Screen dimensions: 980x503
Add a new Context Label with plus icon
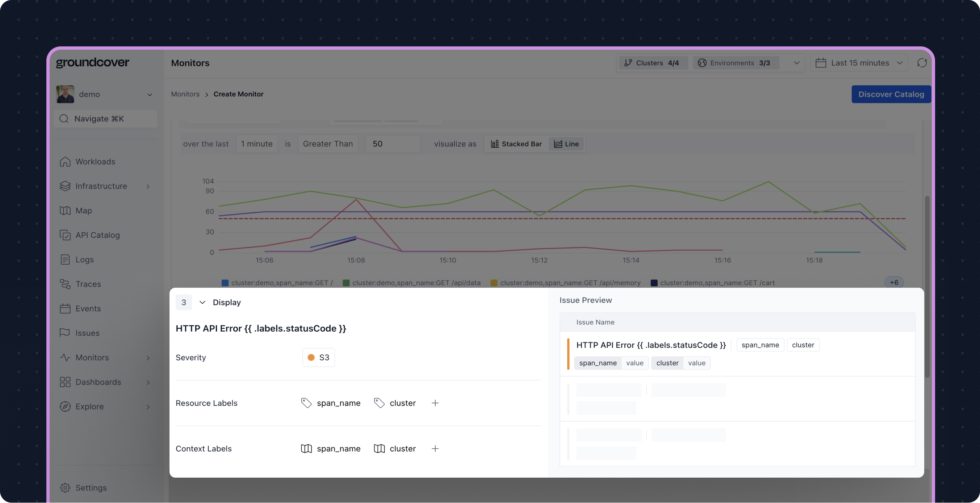435,449
